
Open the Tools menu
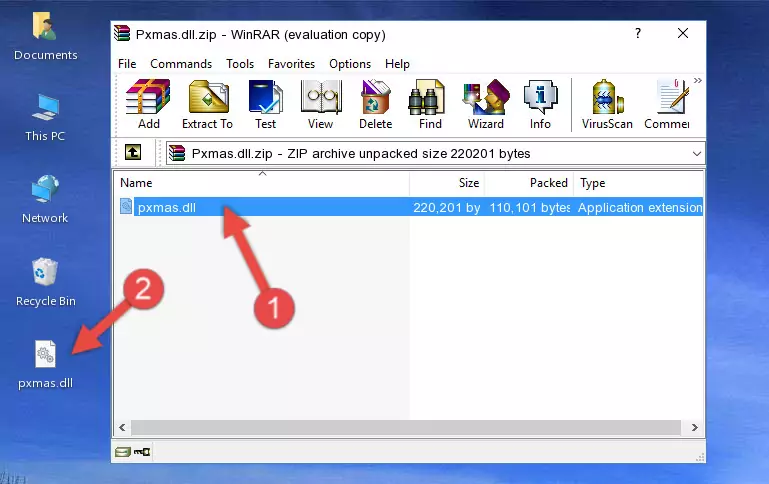[240, 64]
